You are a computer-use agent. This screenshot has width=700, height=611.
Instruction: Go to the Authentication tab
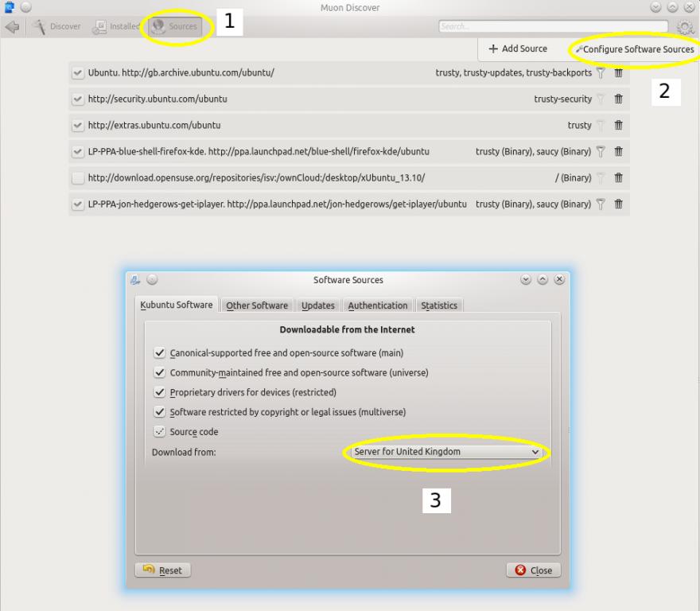tap(378, 306)
